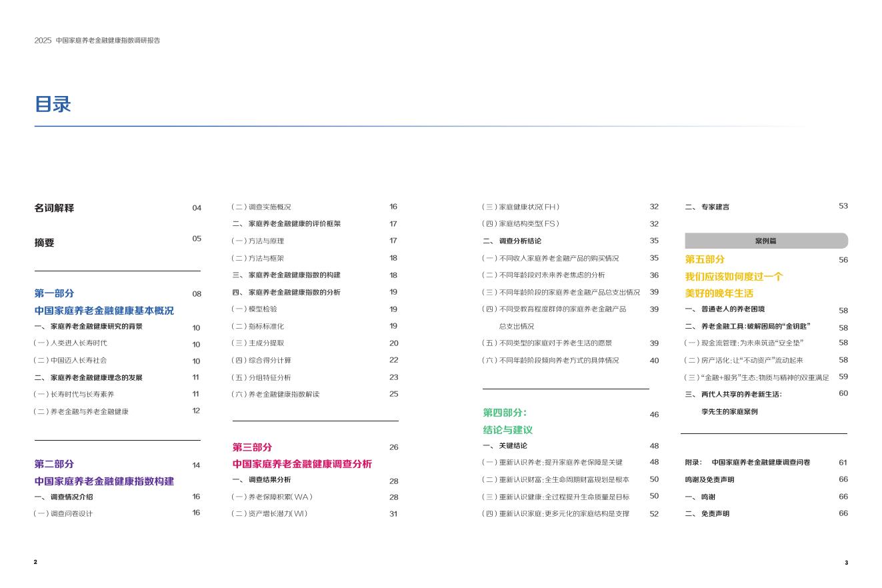Open 第二部分 中国家庭养老金融健康指数构建
The width and height of the screenshot is (882, 588).
coord(103,481)
